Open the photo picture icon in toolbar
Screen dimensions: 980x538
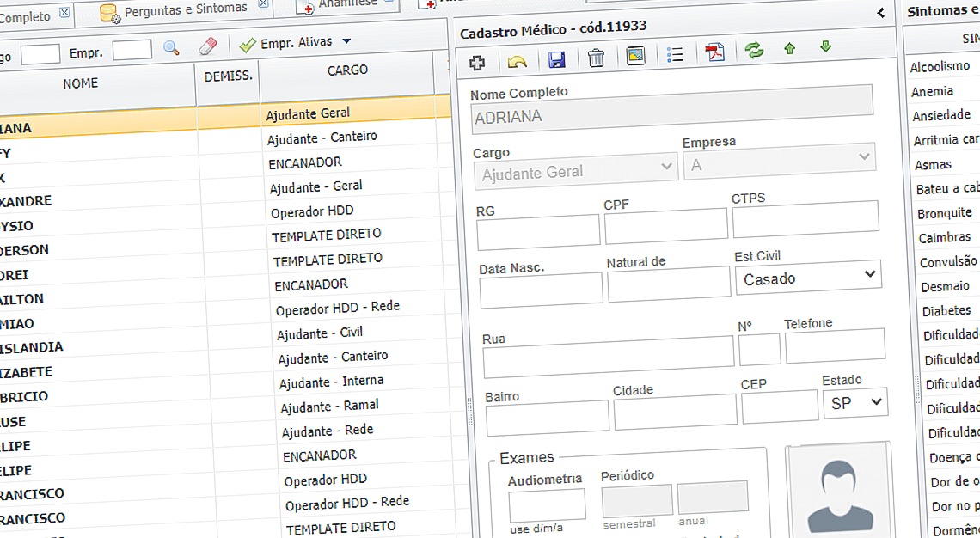635,57
